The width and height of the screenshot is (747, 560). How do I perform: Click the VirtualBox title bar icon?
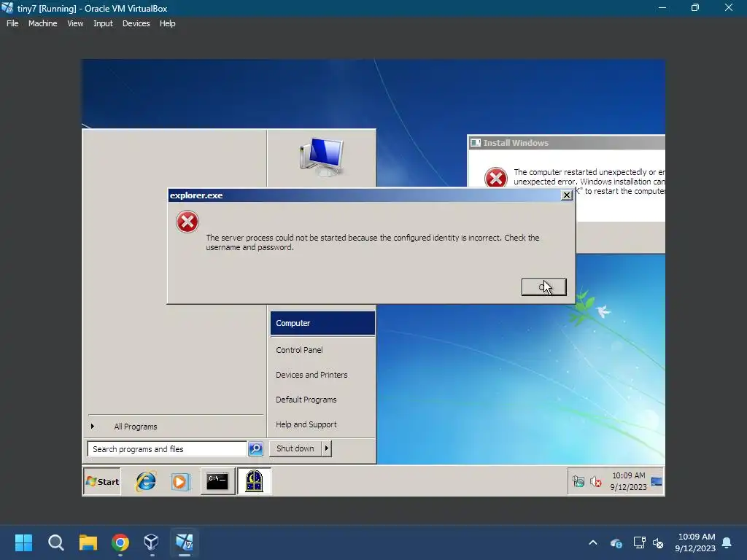click(x=7, y=8)
